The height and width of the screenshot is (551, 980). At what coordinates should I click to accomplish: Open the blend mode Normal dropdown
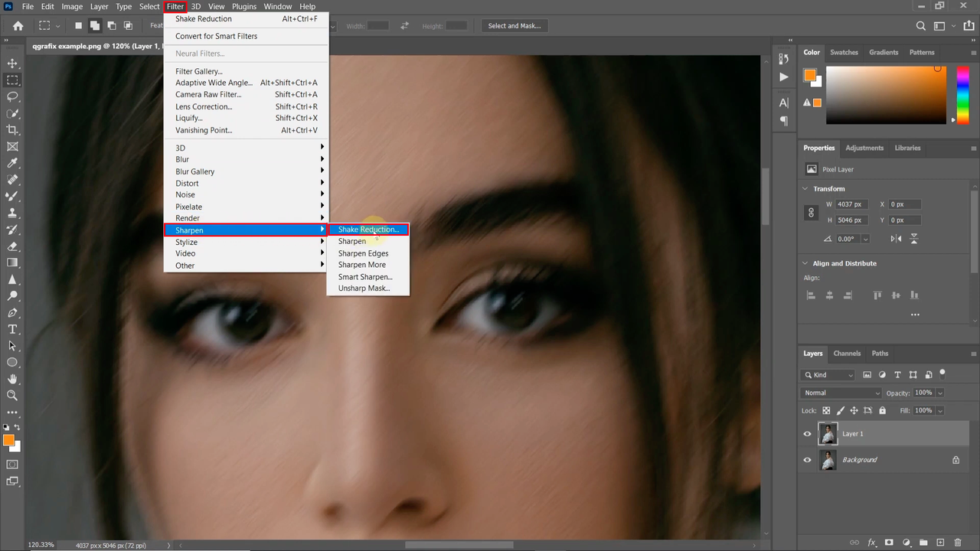(x=841, y=393)
